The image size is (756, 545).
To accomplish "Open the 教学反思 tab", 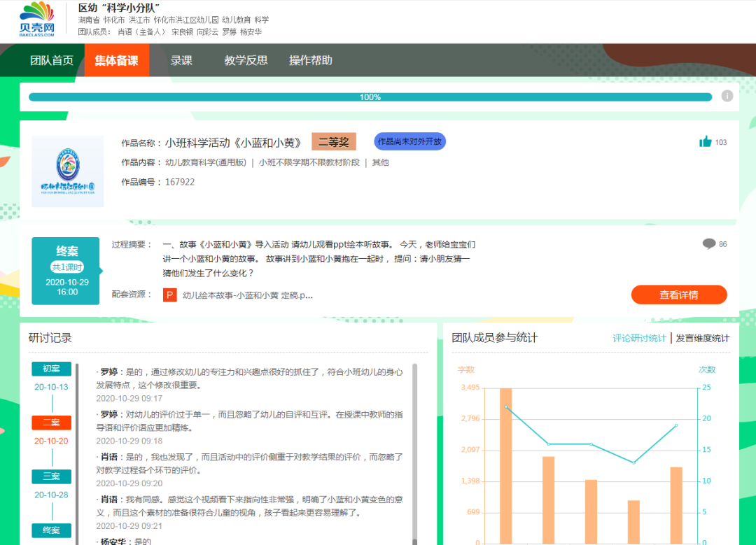I will tap(246, 60).
